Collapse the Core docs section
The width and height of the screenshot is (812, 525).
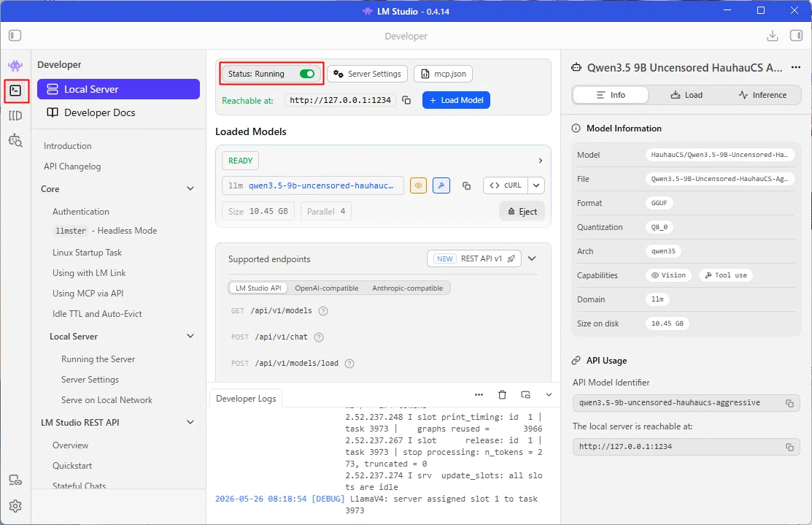pyautogui.click(x=190, y=188)
